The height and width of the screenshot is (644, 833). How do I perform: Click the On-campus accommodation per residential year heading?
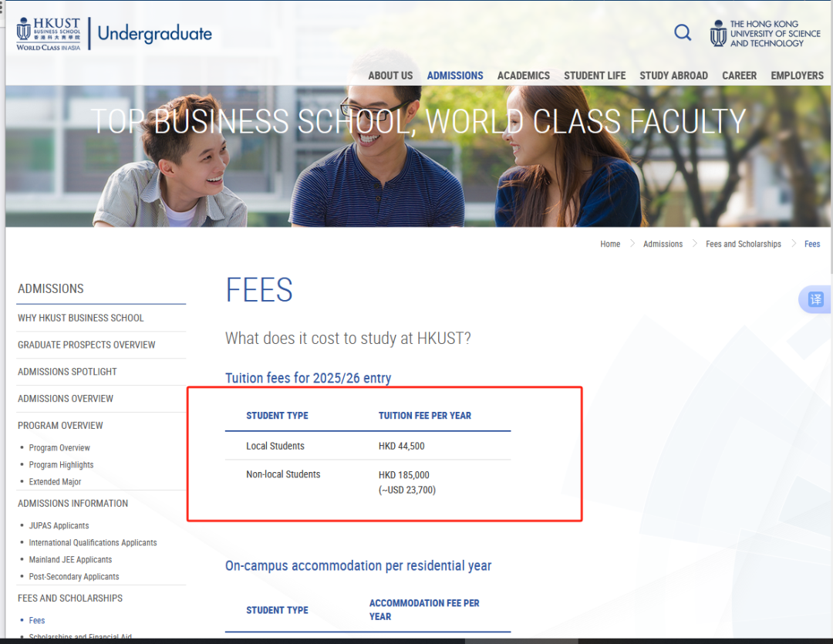358,565
